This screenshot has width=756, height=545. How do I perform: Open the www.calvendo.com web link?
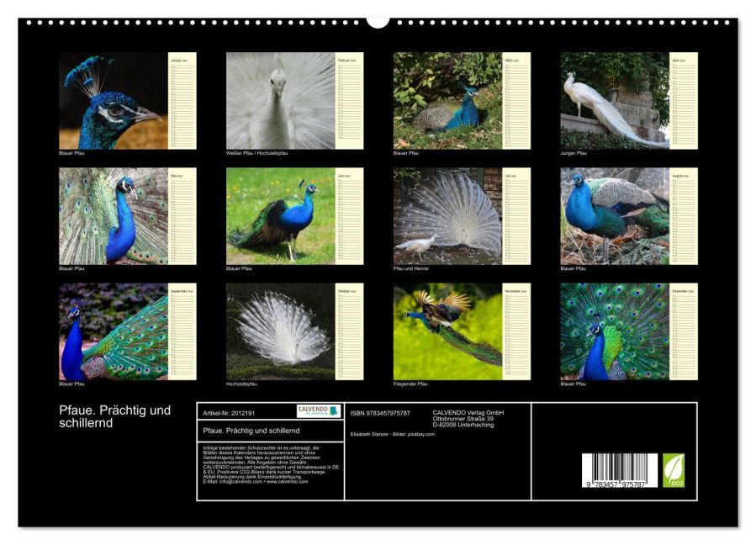click(287, 482)
